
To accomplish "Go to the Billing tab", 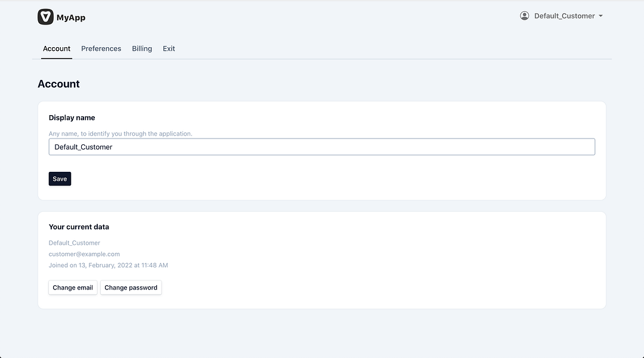I will pyautogui.click(x=142, y=48).
